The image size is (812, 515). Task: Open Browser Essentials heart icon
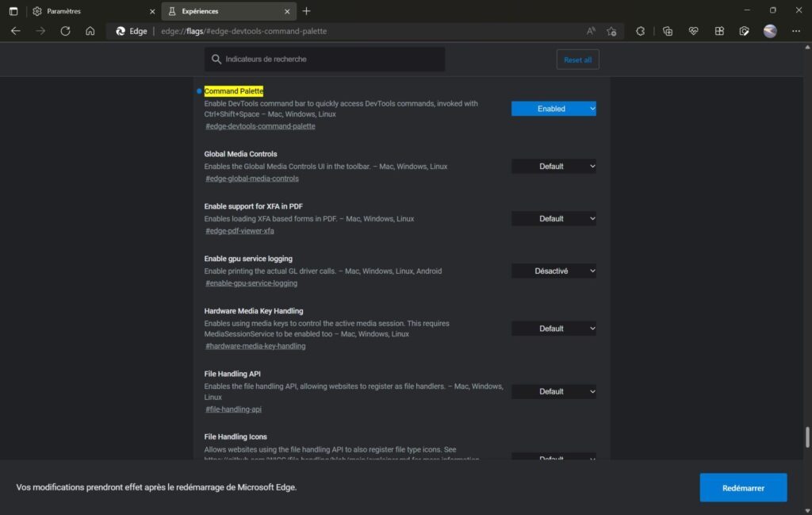coord(693,31)
